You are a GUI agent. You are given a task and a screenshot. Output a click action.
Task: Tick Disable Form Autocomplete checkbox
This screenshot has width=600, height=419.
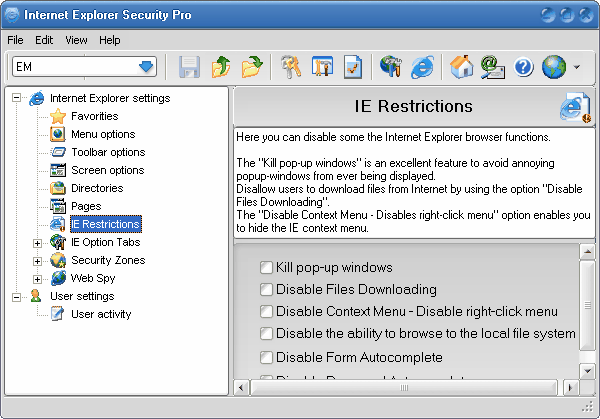tap(266, 357)
